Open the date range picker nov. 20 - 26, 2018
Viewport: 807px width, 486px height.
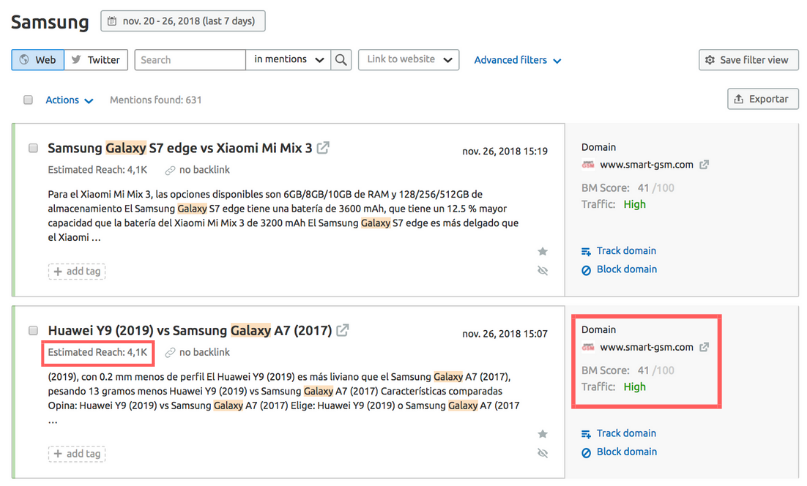point(183,21)
